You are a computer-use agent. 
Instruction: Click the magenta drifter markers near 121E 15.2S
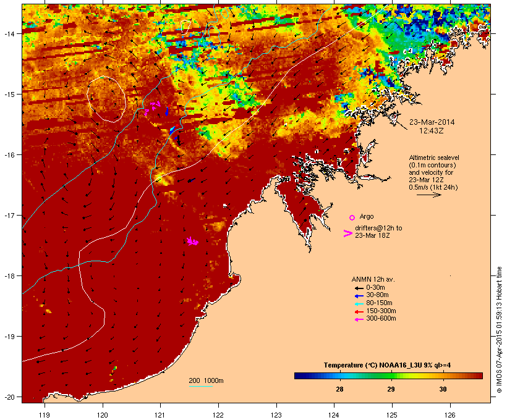pyautogui.click(x=152, y=107)
